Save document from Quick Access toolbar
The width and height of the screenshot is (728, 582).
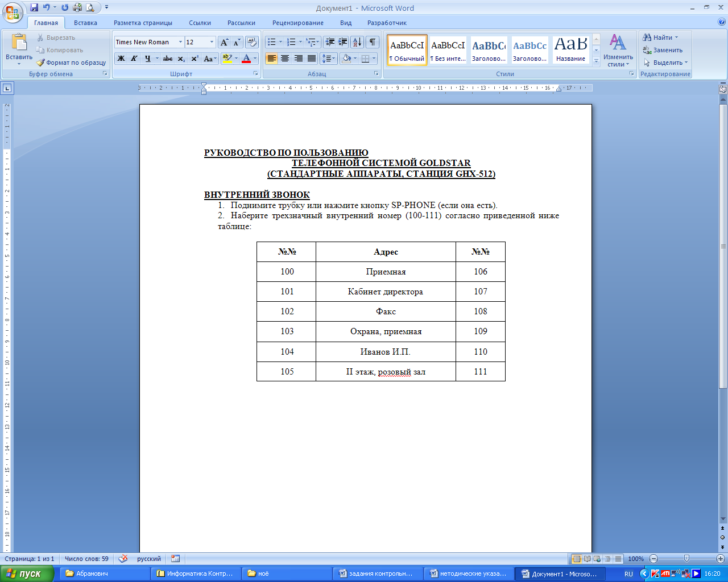34,7
